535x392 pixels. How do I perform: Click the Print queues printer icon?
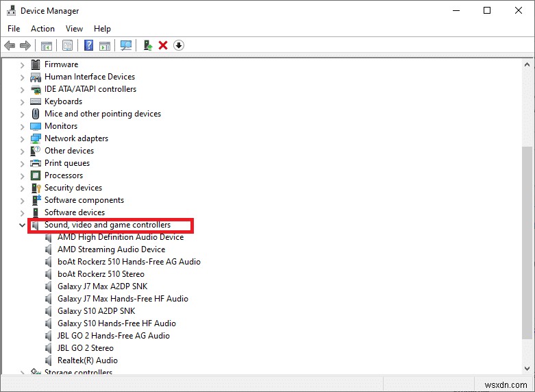tap(36, 163)
